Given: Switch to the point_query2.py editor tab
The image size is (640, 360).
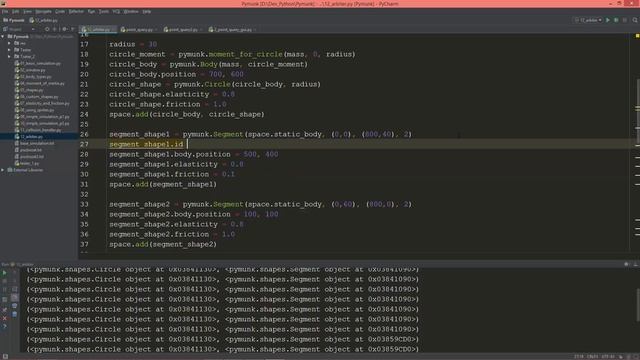Looking at the screenshot, I should (183, 29).
